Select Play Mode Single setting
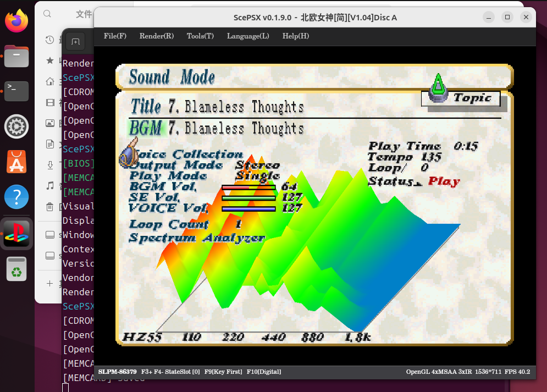This screenshot has width=547, height=392. pos(205,175)
